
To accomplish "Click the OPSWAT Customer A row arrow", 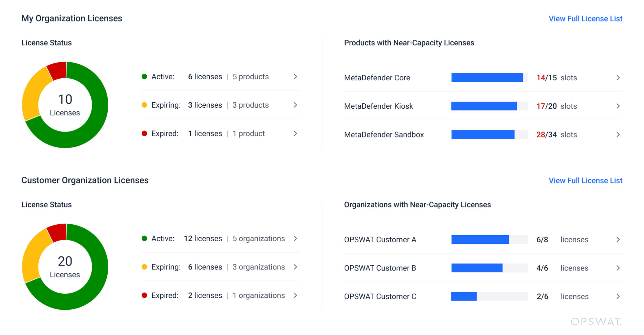I will tap(618, 239).
